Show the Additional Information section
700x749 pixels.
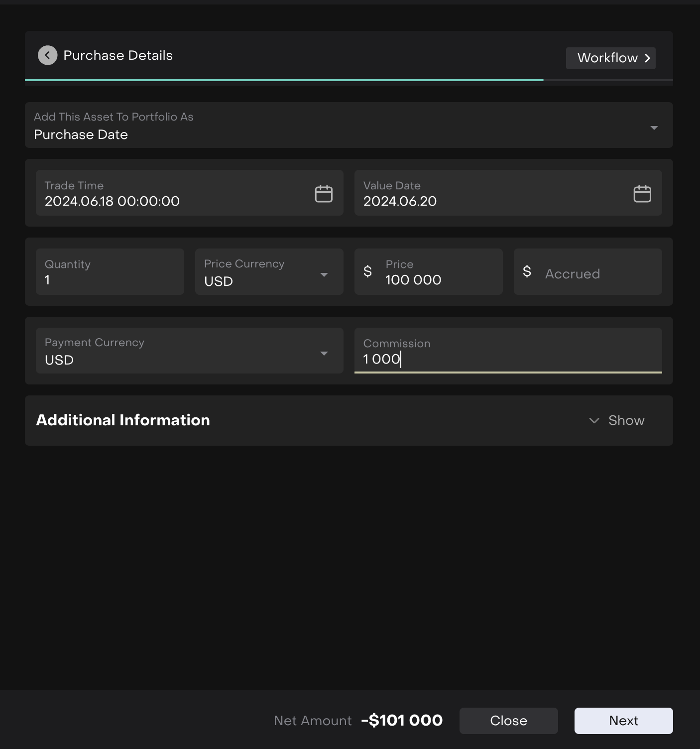click(x=625, y=420)
